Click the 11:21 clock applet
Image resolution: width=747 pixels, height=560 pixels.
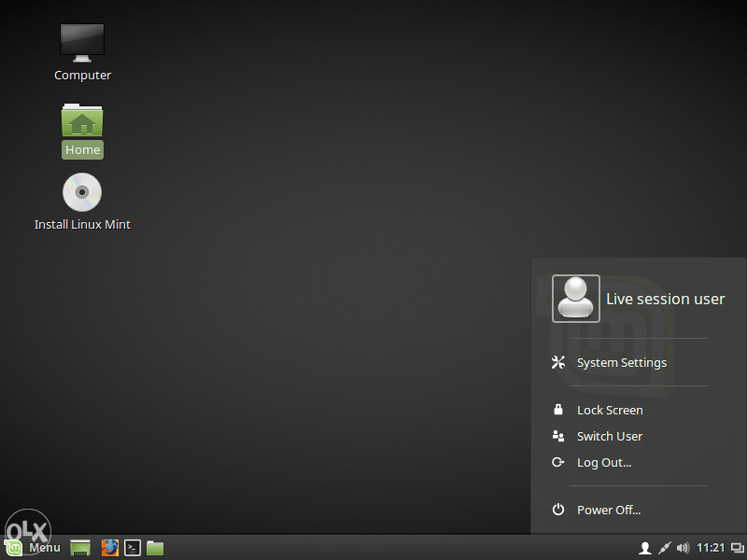pos(711,548)
